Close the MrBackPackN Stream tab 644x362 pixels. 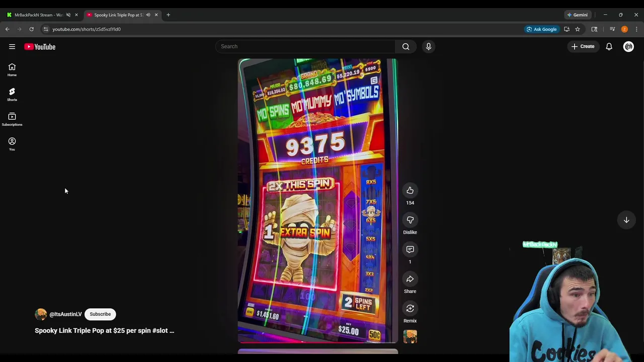click(x=76, y=15)
